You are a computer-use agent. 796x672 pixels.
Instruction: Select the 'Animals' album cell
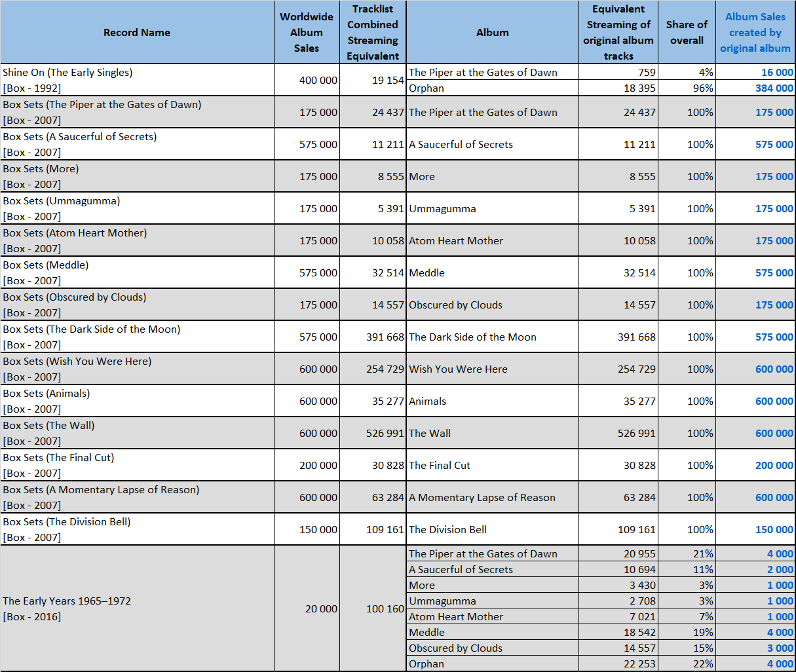(x=493, y=401)
